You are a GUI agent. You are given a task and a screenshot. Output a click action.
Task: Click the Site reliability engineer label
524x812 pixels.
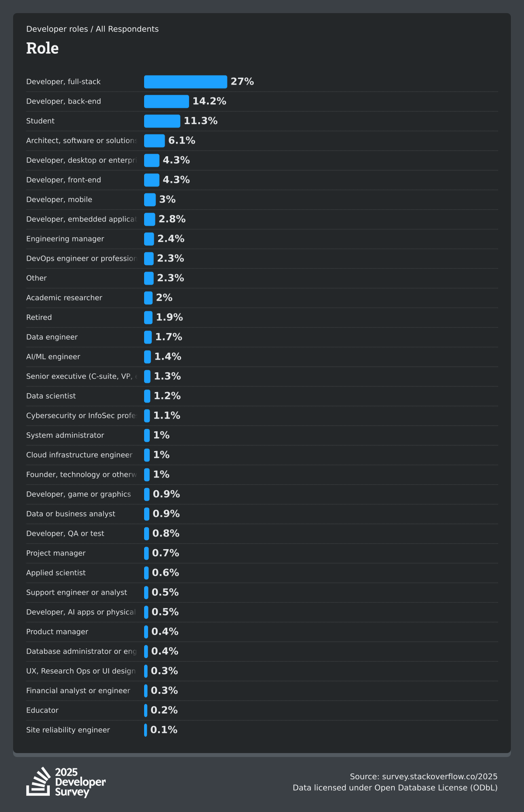[x=68, y=730]
